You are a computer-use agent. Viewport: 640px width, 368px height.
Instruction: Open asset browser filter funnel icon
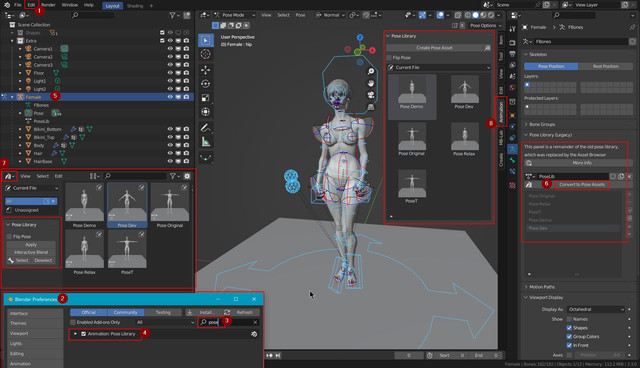coord(173,176)
